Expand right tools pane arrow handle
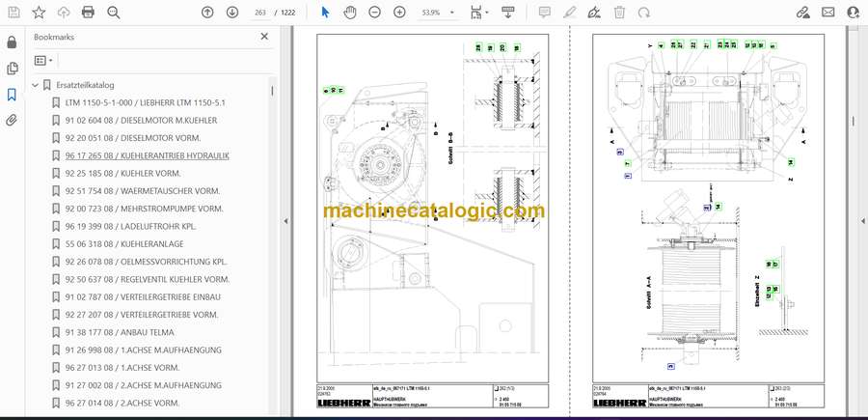The width and height of the screenshot is (868, 420). point(862,221)
